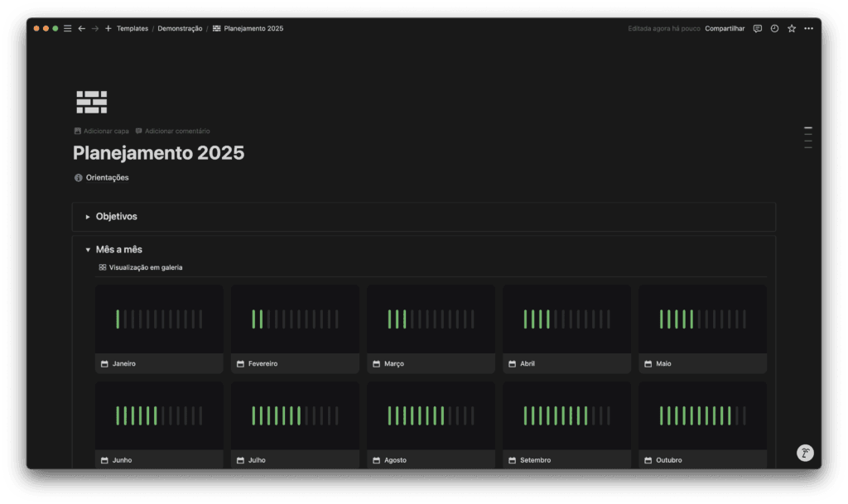This screenshot has width=848, height=504.
Task: Click the Compartilhar button
Action: point(725,28)
